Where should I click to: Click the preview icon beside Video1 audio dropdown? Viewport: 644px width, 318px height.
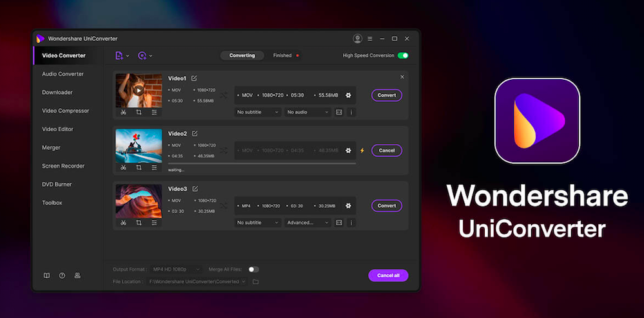pyautogui.click(x=339, y=112)
